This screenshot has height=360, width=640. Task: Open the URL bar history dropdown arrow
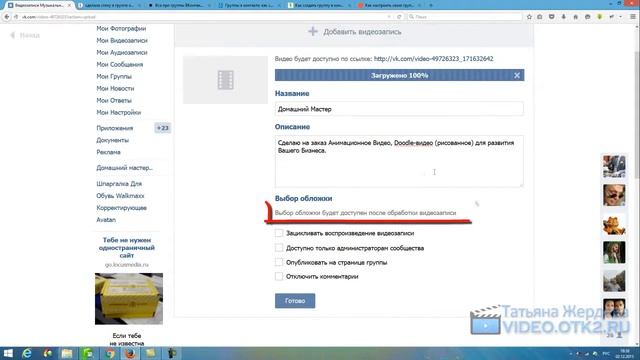(389, 17)
